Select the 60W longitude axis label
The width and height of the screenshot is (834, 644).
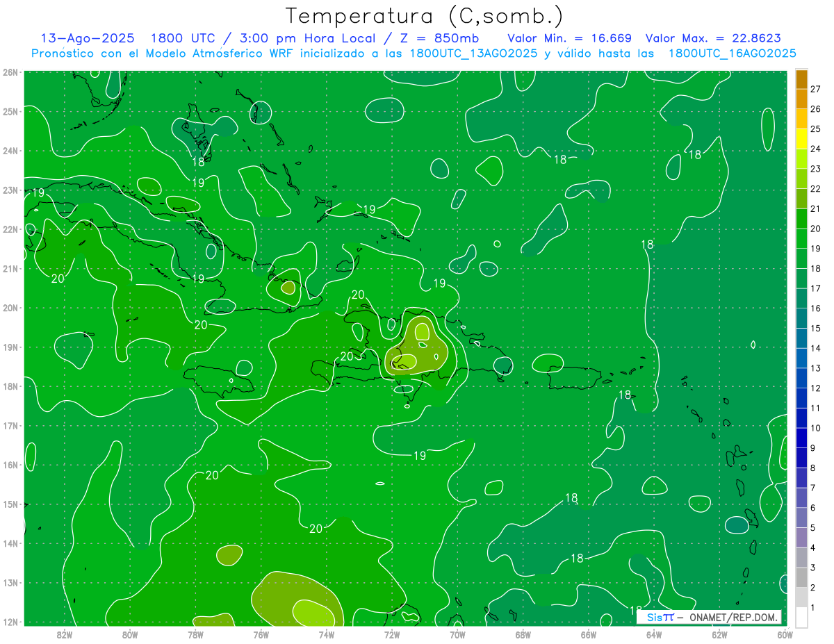click(x=785, y=634)
